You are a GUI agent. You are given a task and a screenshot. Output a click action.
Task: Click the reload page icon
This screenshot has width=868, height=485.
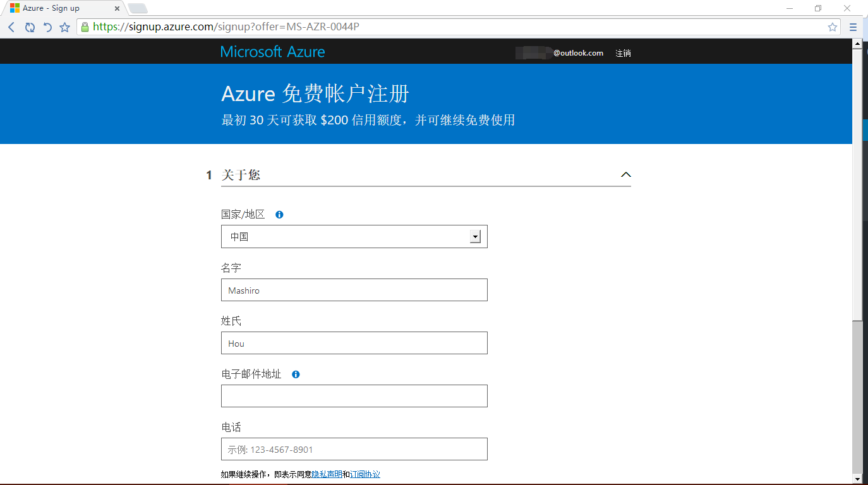[x=30, y=27]
